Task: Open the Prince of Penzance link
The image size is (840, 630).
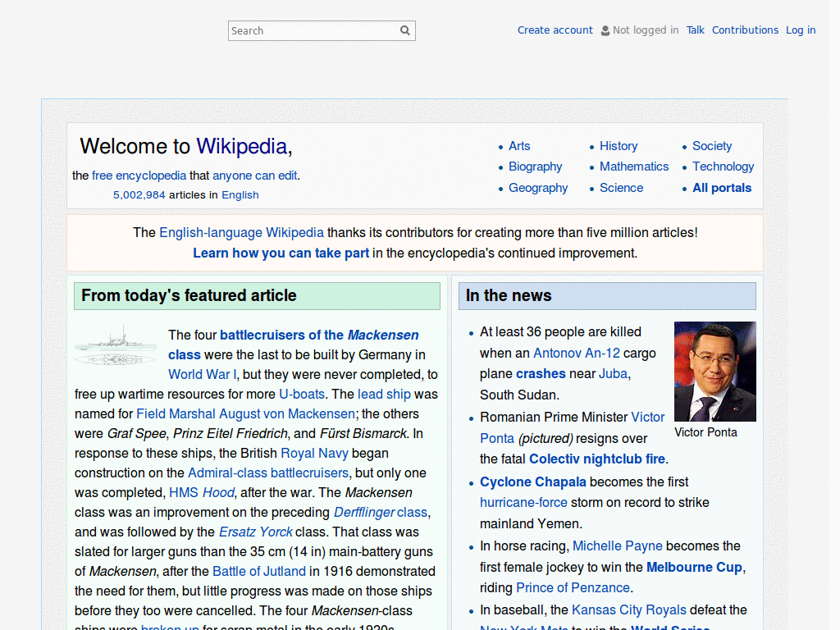Action: coord(573,587)
